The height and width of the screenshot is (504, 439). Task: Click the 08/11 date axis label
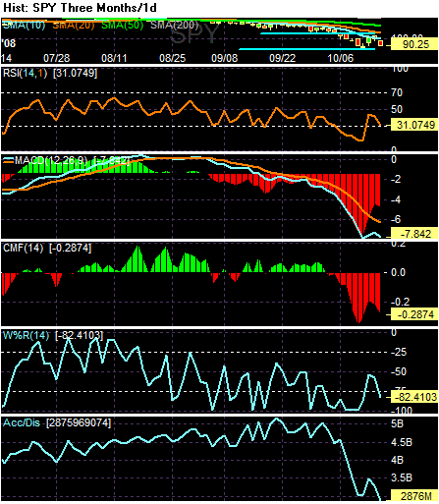point(114,58)
